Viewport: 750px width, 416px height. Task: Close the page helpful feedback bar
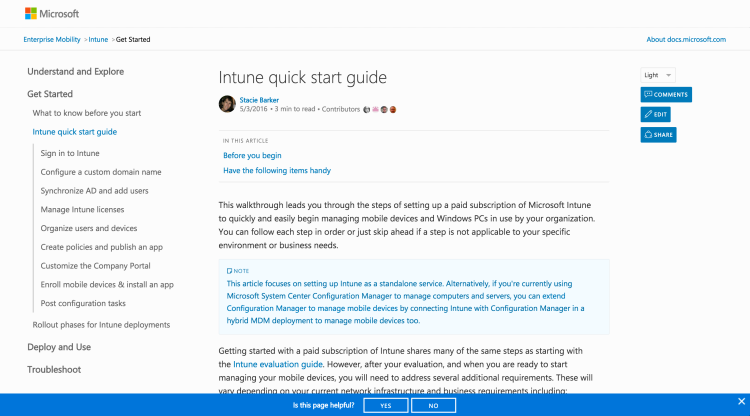click(x=741, y=401)
